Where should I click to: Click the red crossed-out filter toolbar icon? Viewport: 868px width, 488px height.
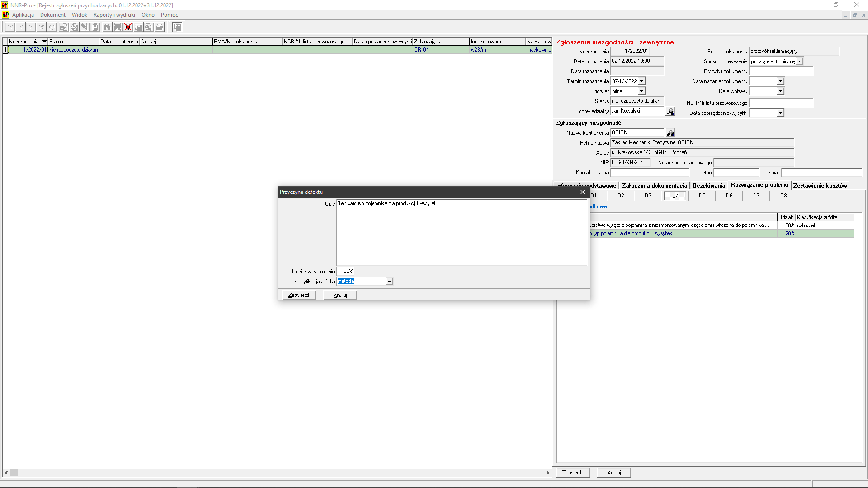click(128, 27)
